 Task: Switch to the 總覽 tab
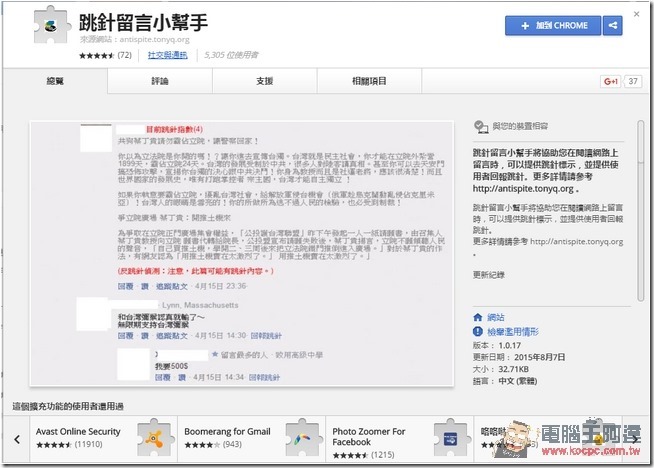(x=55, y=81)
